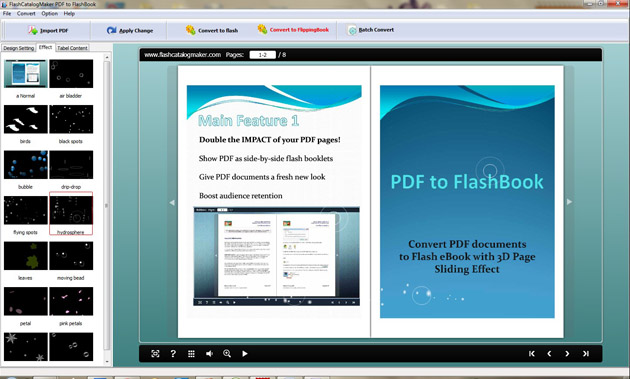Screen dimensions: 630x379
Task: Click the Import PDF toolbar button
Action: 48,30
